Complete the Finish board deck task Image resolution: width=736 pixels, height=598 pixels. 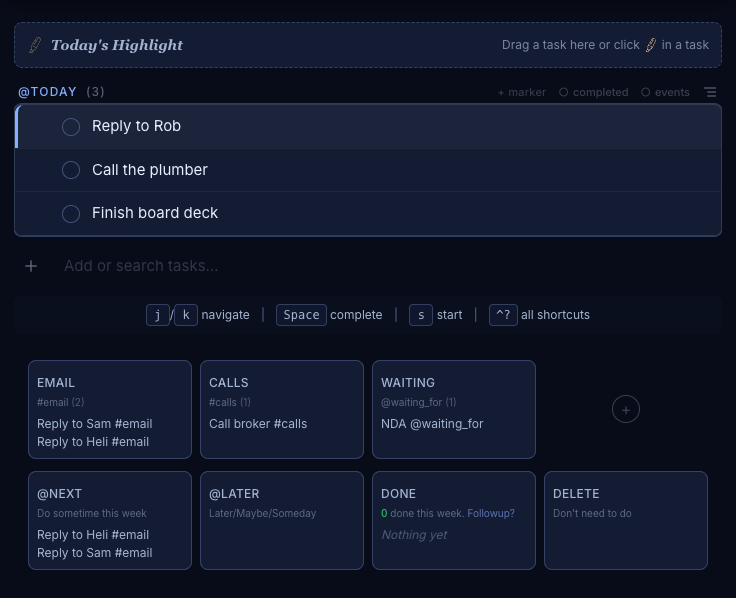point(71,214)
